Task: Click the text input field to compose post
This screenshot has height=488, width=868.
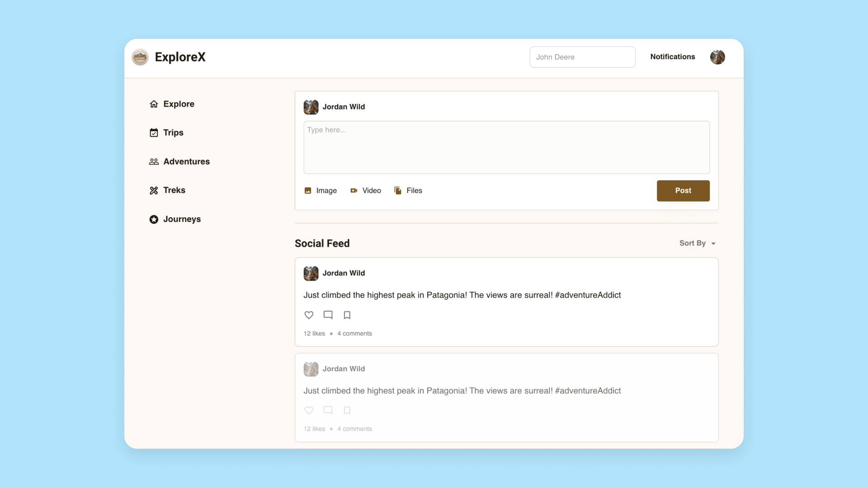Action: 506,147
